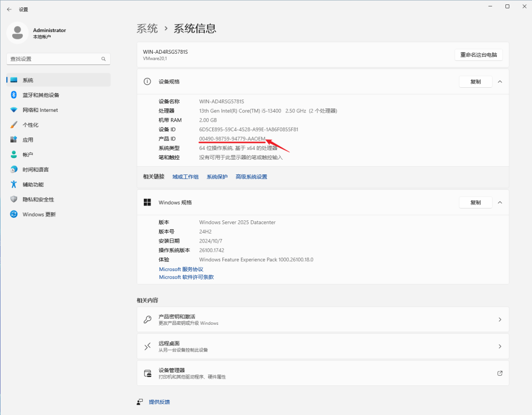Image resolution: width=532 pixels, height=415 pixels.
Task: Open 蓝牙和其他设备 via Bluetooth icon
Action: coord(14,95)
